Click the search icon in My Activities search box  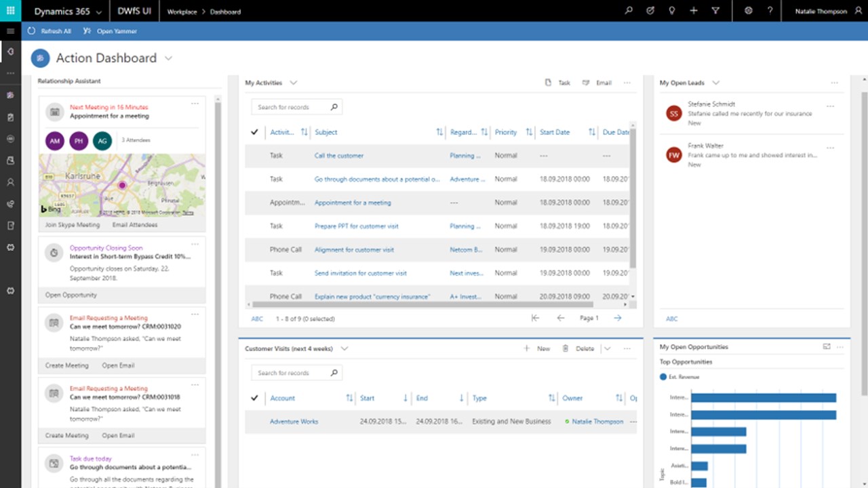pos(334,107)
